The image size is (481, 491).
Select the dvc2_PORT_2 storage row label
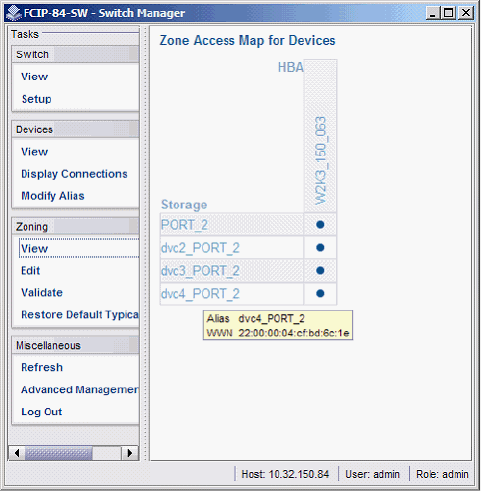[200, 248]
